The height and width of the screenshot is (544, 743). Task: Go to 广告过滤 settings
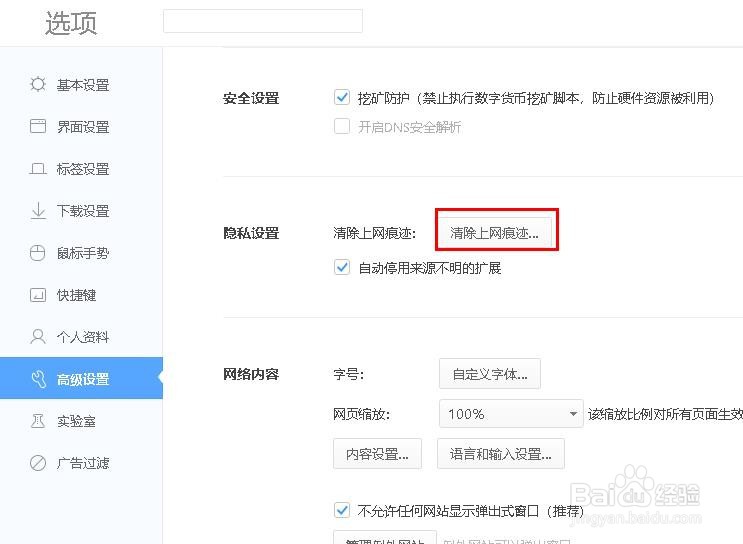(x=82, y=462)
